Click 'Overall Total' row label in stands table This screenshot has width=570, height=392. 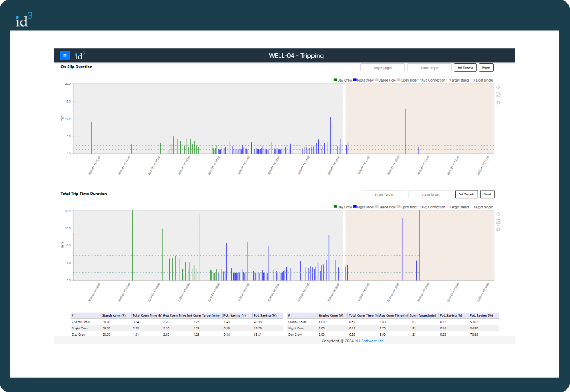pyautogui.click(x=81, y=322)
